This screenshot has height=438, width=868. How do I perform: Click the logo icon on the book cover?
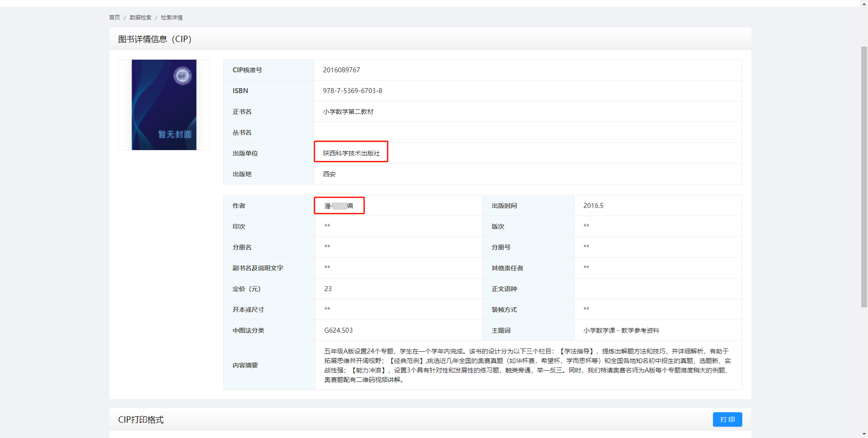pyautogui.click(x=182, y=76)
